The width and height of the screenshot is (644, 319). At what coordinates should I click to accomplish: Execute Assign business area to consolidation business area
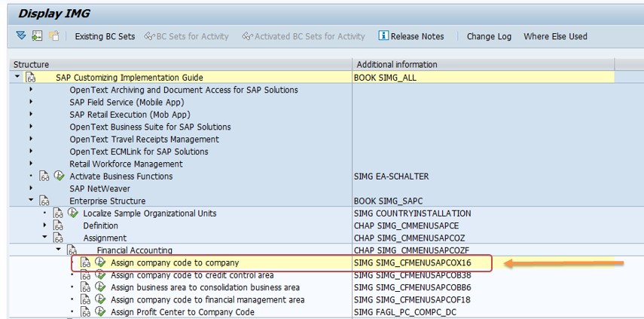(x=100, y=287)
